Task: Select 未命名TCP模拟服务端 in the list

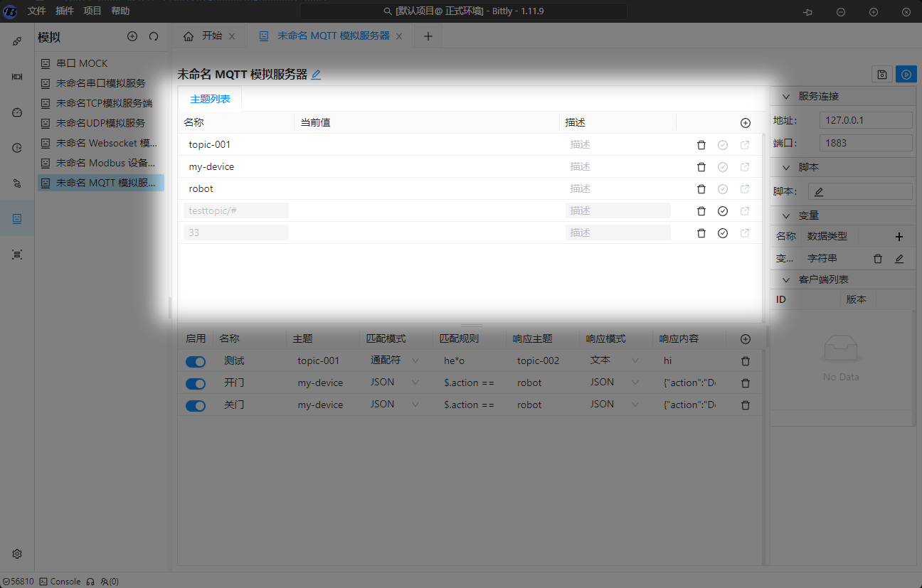Action: pyautogui.click(x=104, y=103)
